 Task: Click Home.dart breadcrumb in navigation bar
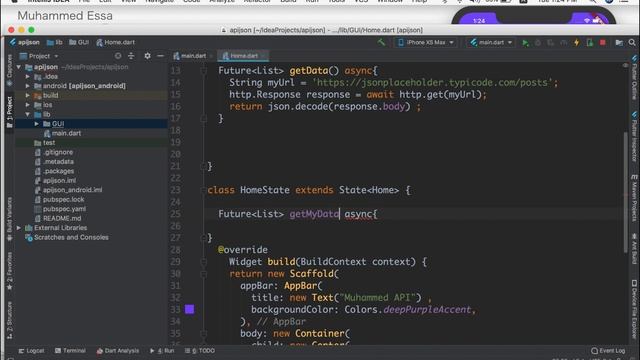[x=116, y=42]
